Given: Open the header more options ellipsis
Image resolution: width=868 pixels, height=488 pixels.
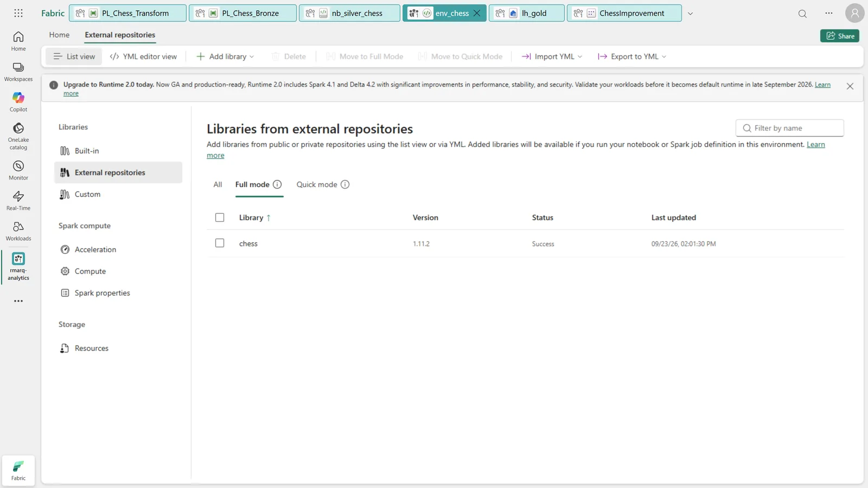Looking at the screenshot, I should click(x=829, y=13).
